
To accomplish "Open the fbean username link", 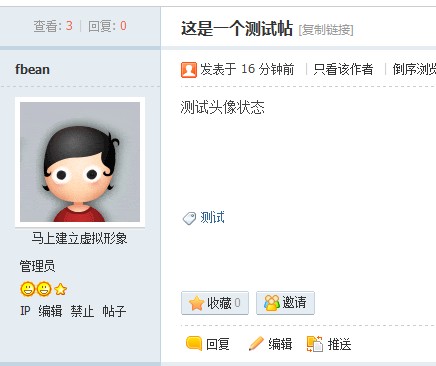I will tap(32, 69).
